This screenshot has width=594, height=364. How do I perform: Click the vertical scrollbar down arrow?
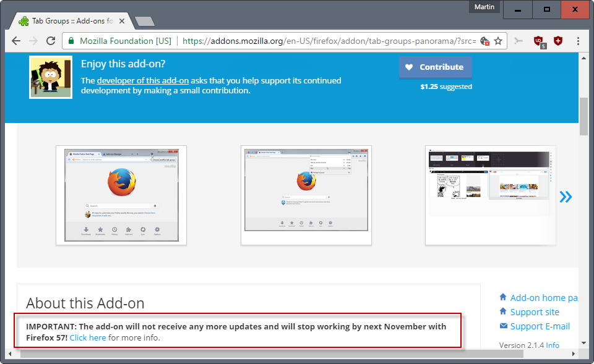click(583, 343)
